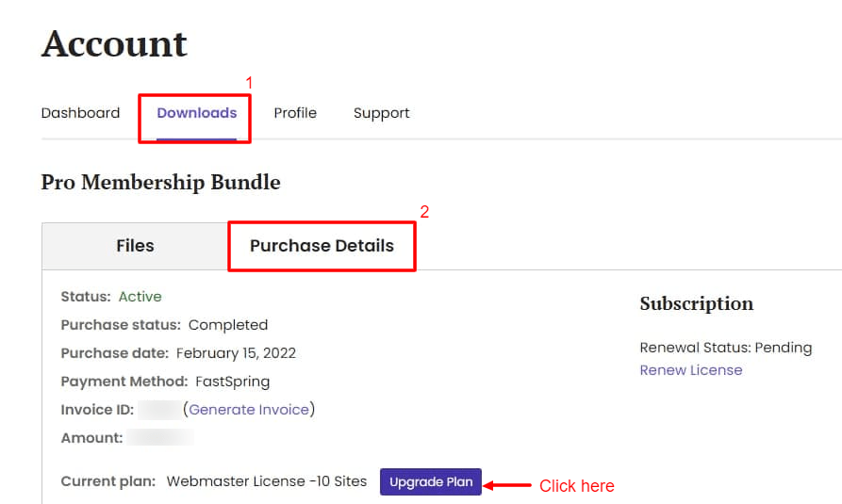The height and width of the screenshot is (504, 842).
Task: Go to the Profile tab
Action: pos(295,113)
